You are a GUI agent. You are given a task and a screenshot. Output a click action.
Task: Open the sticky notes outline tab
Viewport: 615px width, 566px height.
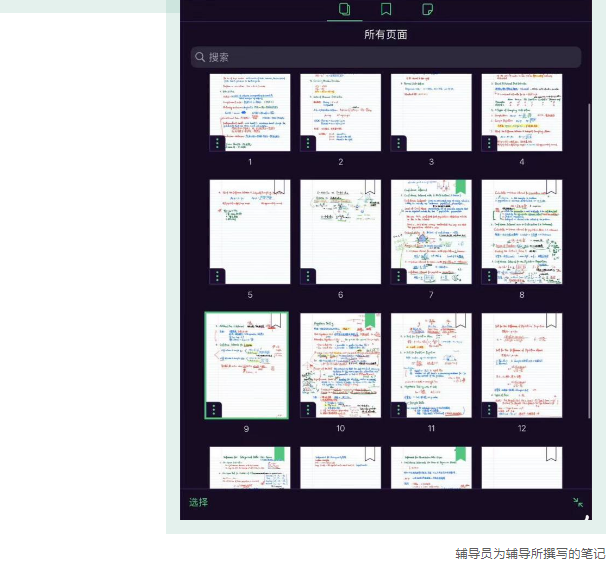pyautogui.click(x=428, y=10)
